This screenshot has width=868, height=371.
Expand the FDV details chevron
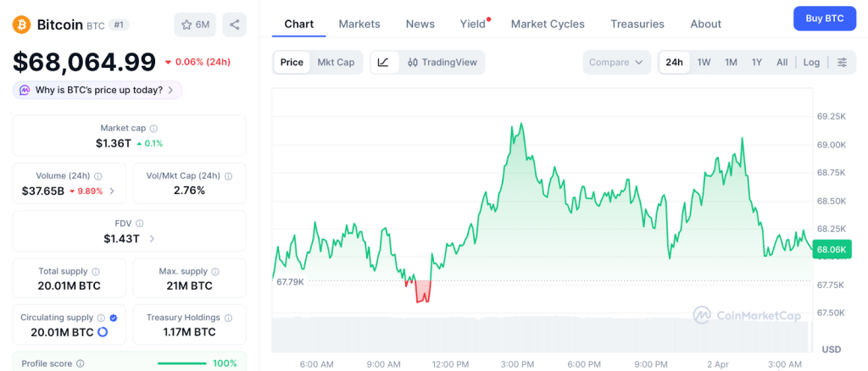pyautogui.click(x=152, y=239)
